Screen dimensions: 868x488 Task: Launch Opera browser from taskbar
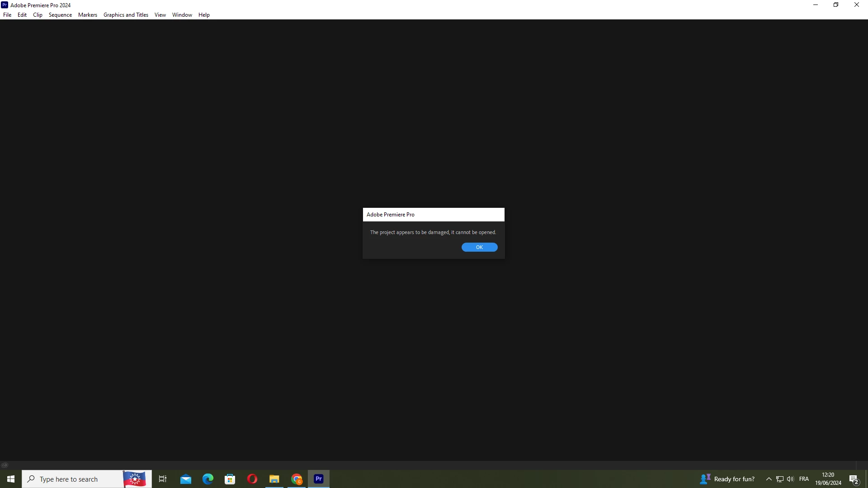click(252, 479)
